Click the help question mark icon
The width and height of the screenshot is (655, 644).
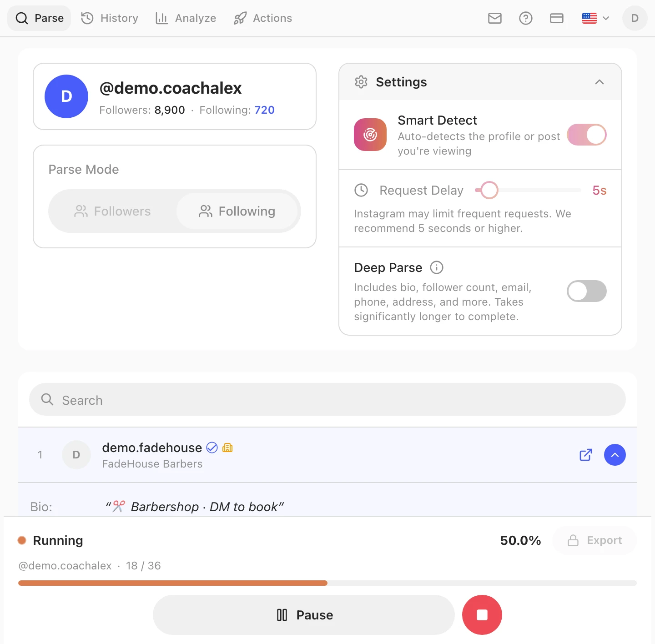(526, 18)
